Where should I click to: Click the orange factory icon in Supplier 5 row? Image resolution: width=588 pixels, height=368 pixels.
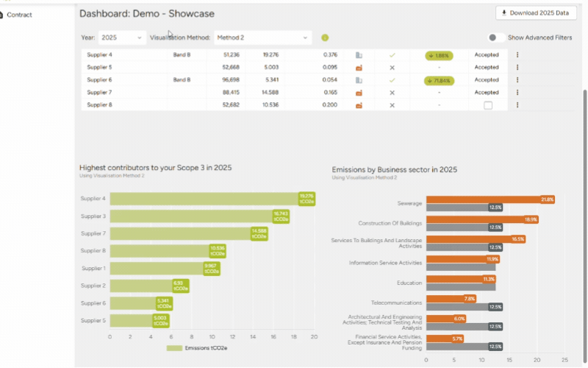359,68
